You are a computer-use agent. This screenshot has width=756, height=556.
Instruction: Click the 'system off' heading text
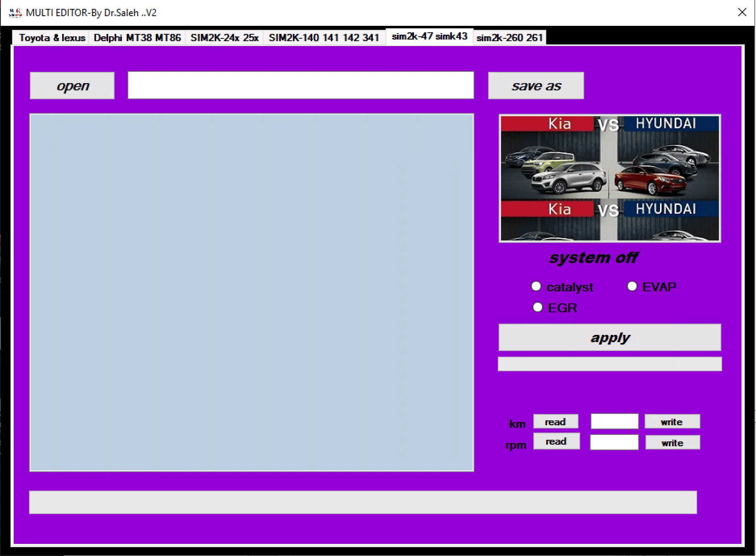tap(593, 258)
